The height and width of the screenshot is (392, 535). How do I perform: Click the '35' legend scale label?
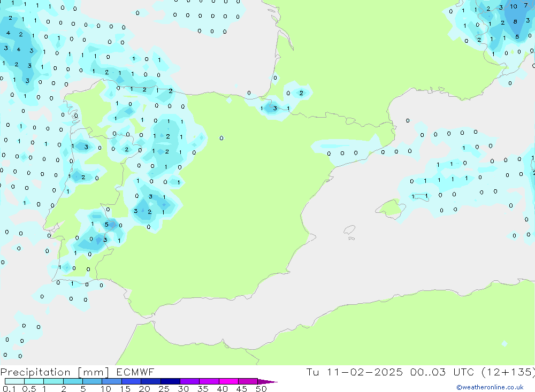(203, 389)
